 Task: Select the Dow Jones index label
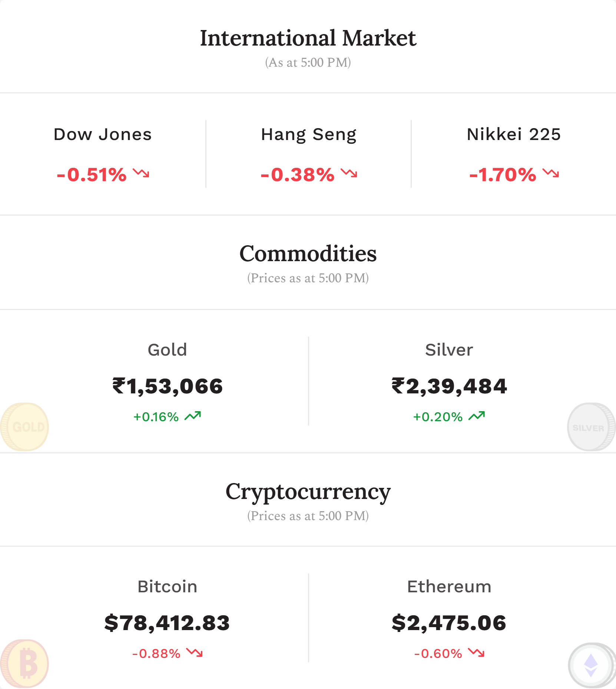pyautogui.click(x=103, y=134)
